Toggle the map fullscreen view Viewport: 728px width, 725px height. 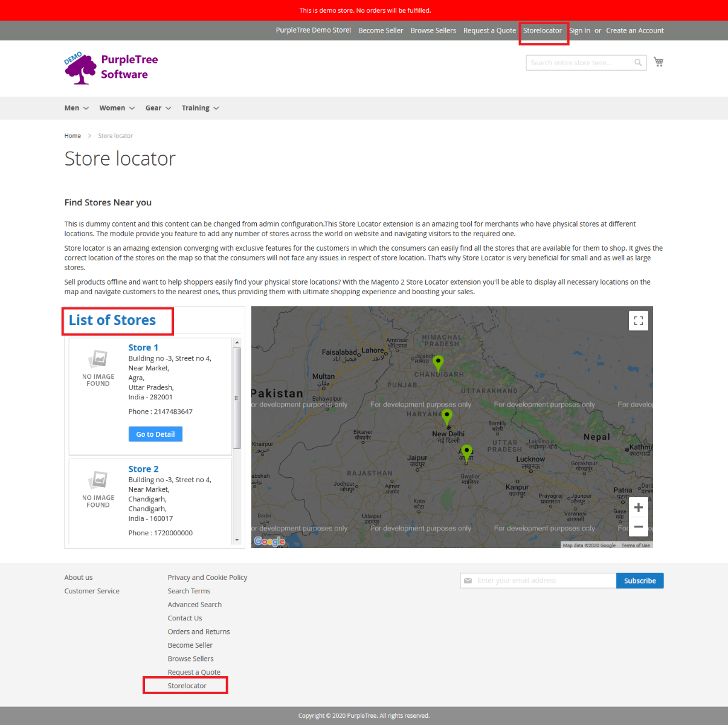pos(639,321)
